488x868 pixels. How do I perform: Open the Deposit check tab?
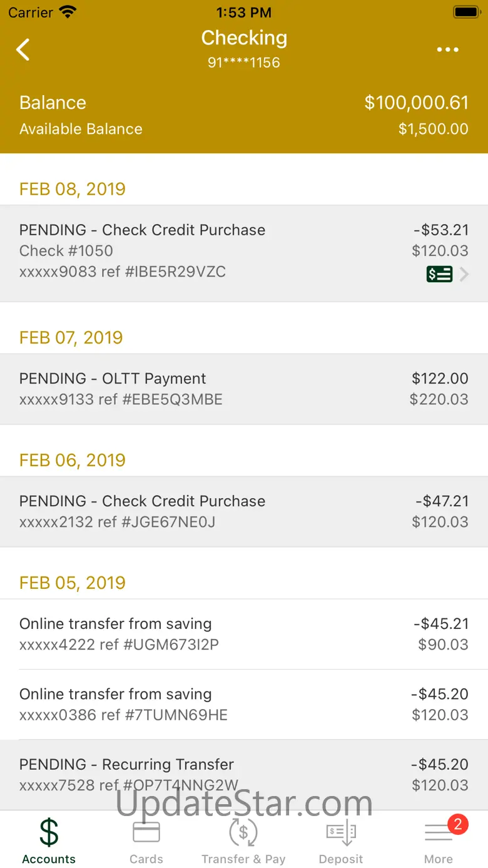[341, 839]
